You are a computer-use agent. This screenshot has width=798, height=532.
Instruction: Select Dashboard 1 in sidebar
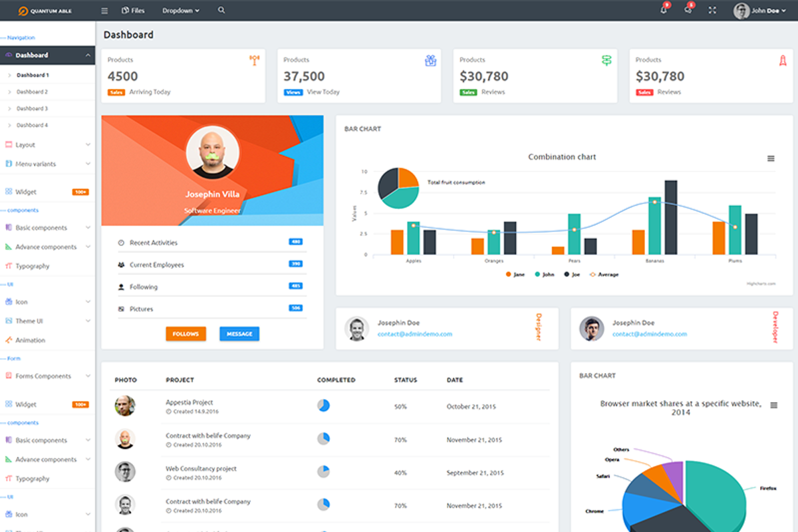(33, 75)
